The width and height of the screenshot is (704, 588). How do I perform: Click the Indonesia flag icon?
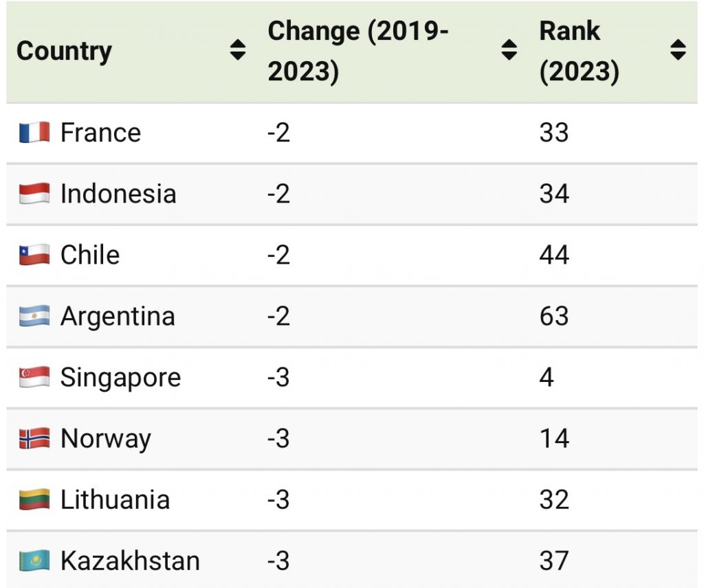tap(34, 194)
